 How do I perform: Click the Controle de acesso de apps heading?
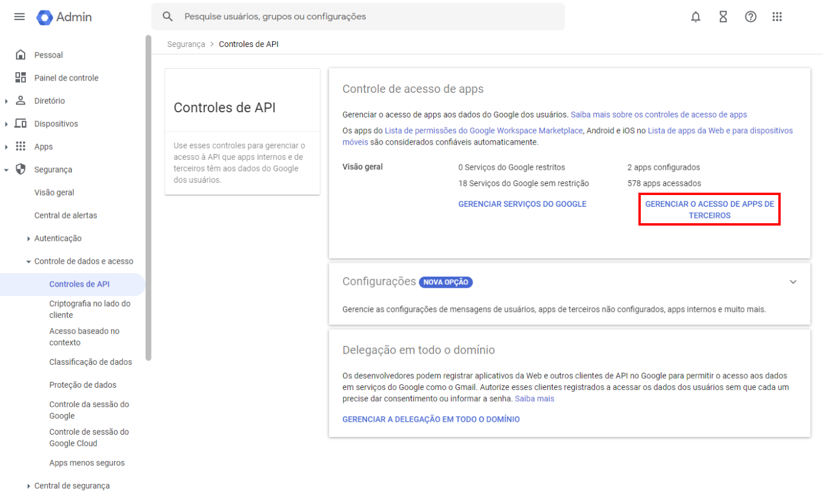[413, 89]
